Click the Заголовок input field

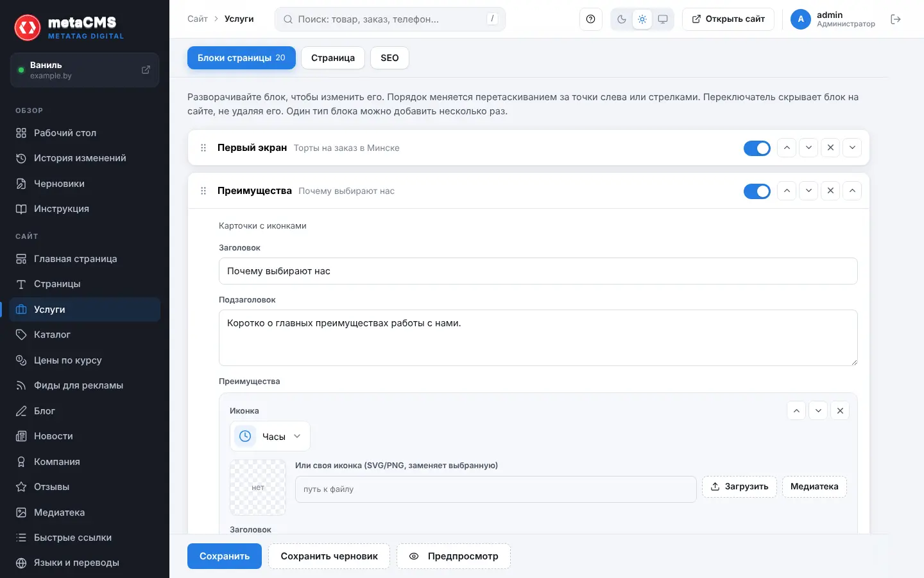pyautogui.click(x=538, y=271)
